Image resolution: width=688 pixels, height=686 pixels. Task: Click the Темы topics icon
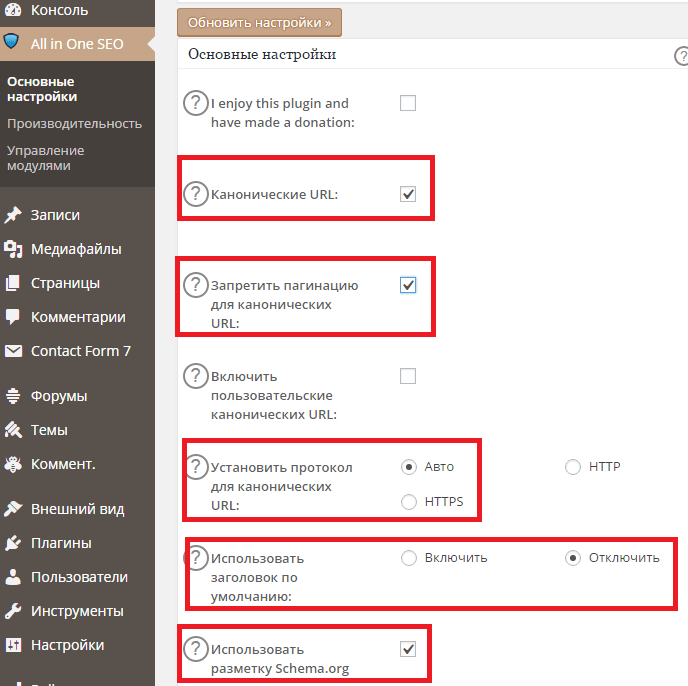tap(13, 430)
